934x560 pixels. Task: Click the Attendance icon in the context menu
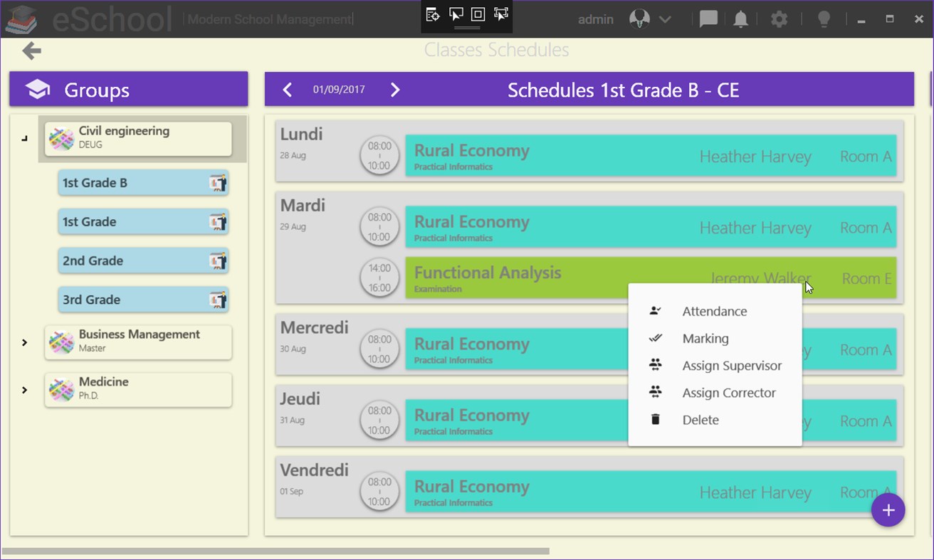point(655,311)
